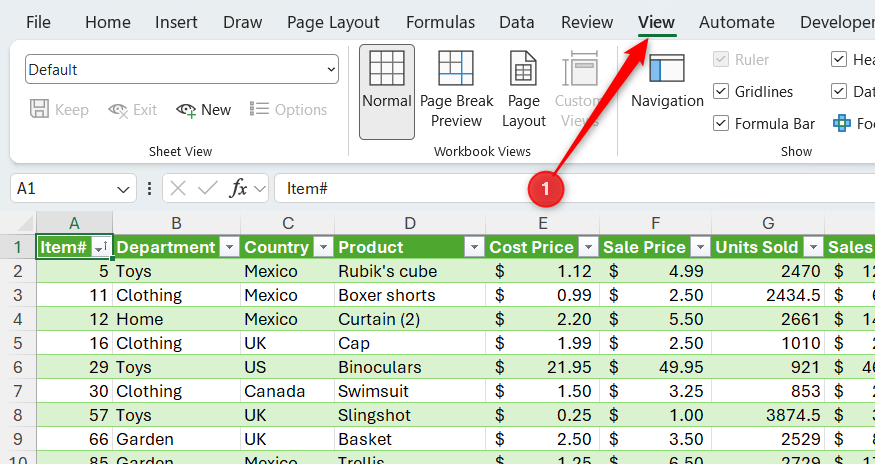Click the Item# value 66
Screen dimensions: 875x464
coord(74,439)
